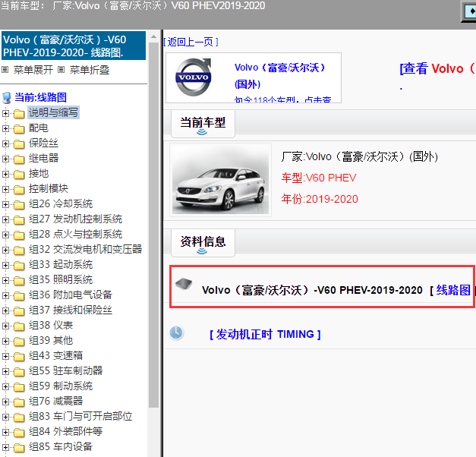Click the 查看 Volvo link at right
The width and height of the screenshot is (476, 457).
[437, 68]
